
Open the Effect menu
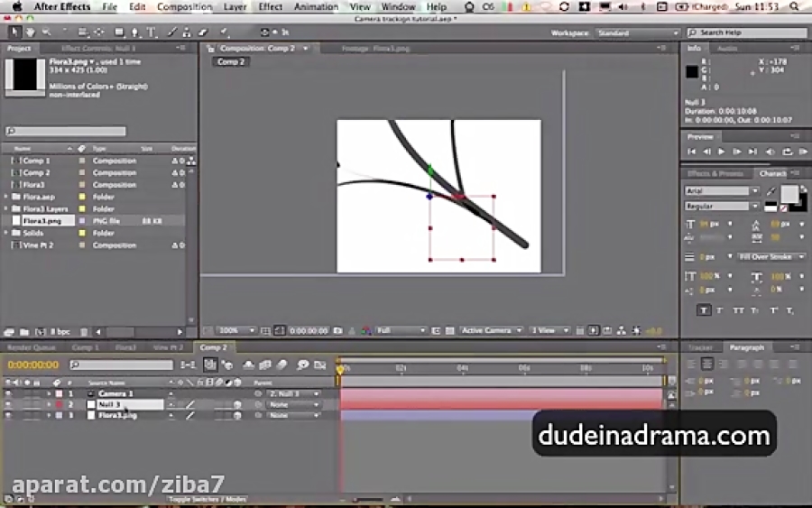(271, 6)
